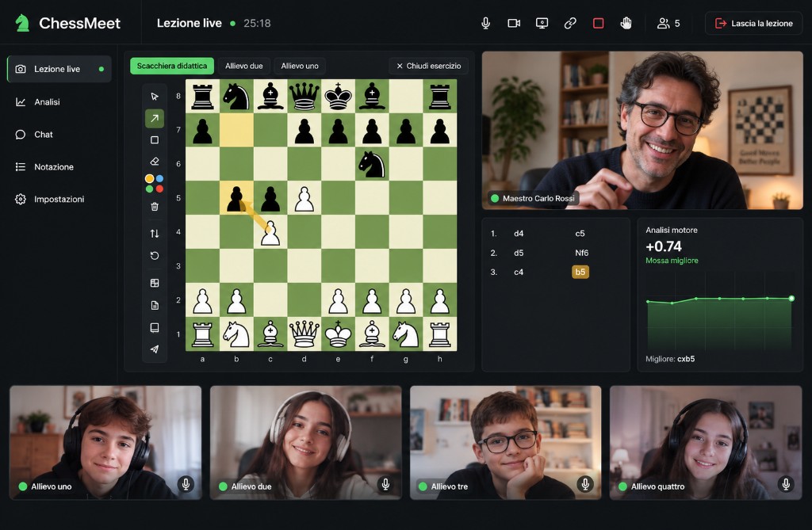Select move c5 in notation

pyautogui.click(x=580, y=234)
